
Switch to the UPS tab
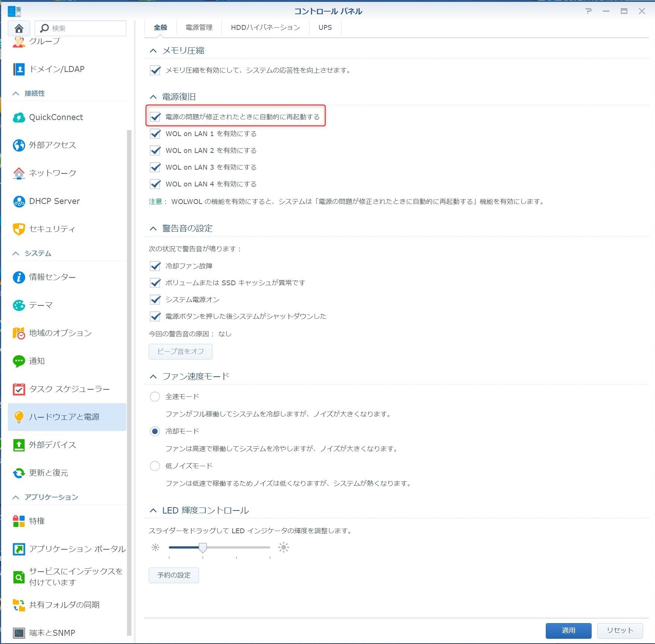click(325, 28)
